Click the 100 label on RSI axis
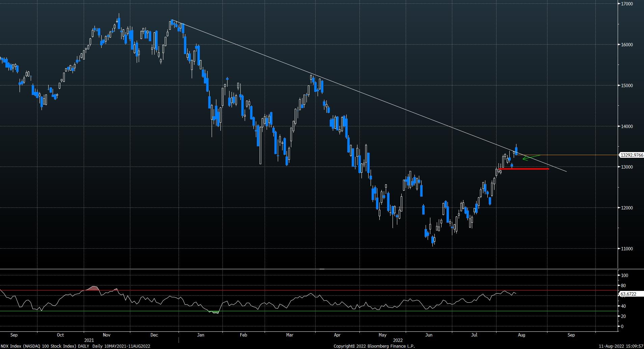 [x=624, y=275]
